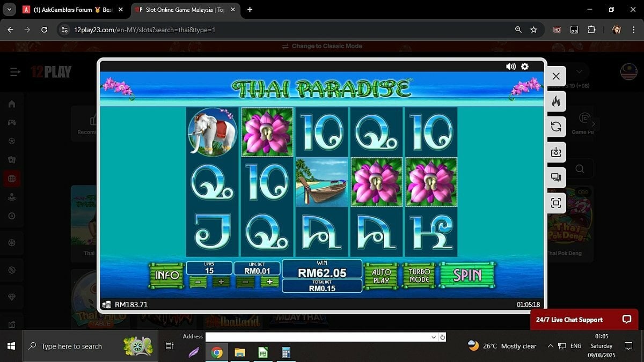644x362 pixels.
Task: Click the HD extension icon
Action: pos(557,30)
